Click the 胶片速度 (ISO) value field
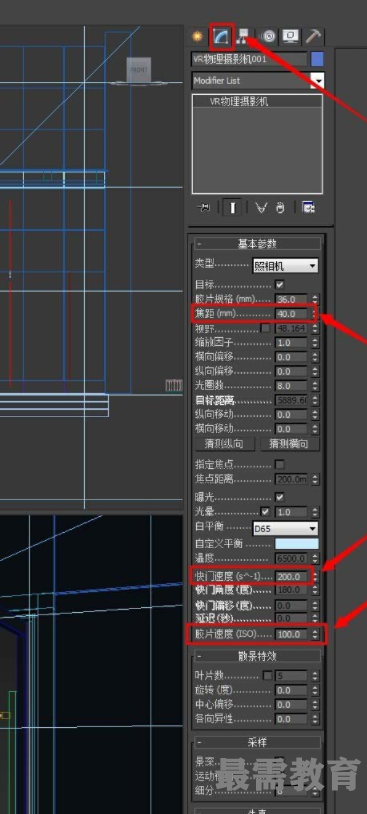Image resolution: width=367 pixels, height=814 pixels. 292,634
